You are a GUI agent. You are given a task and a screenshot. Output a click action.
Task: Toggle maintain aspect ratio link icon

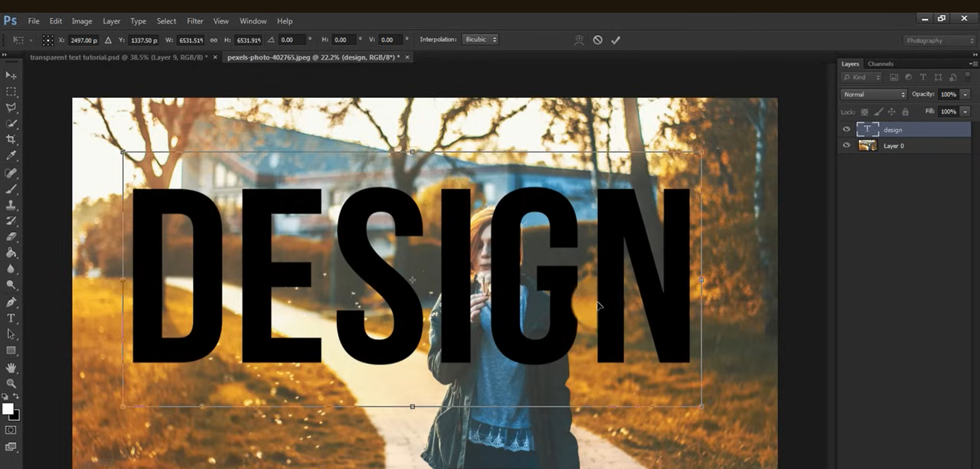(214, 40)
